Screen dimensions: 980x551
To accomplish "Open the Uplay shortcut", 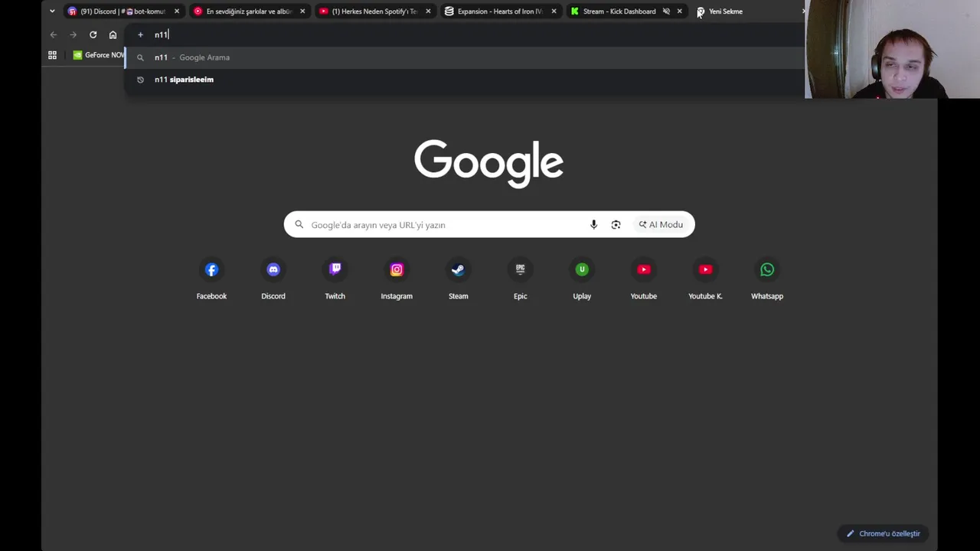I will (582, 279).
